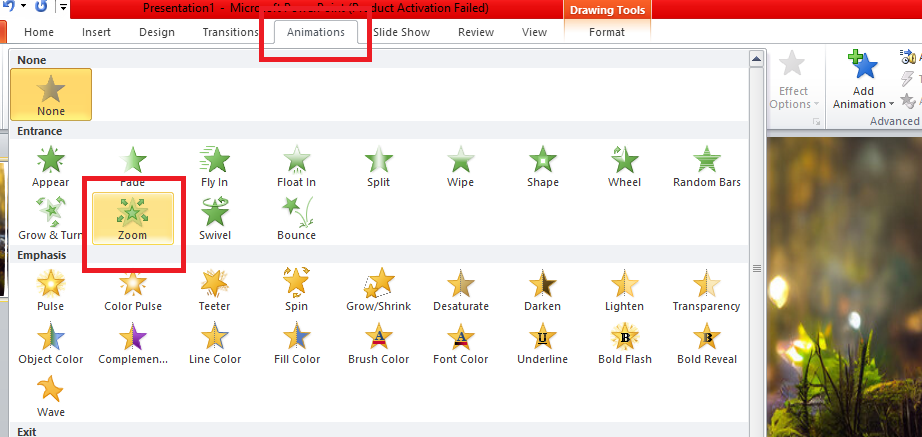Apply the Spin emphasis effect
The width and height of the screenshot is (922, 437).
click(x=296, y=290)
